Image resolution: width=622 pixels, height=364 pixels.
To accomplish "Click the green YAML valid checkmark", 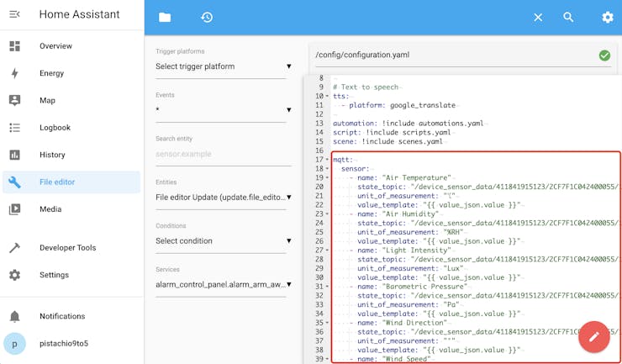I will click(x=604, y=55).
